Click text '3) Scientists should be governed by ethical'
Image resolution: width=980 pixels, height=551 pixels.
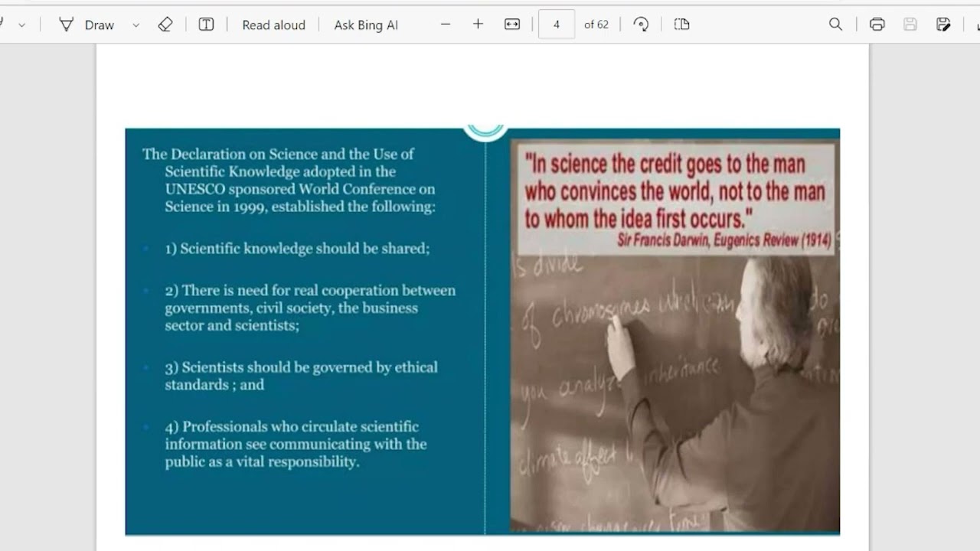301,367
